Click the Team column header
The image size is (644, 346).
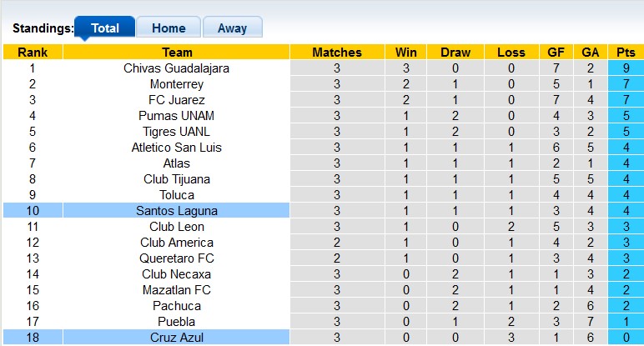[x=177, y=52]
